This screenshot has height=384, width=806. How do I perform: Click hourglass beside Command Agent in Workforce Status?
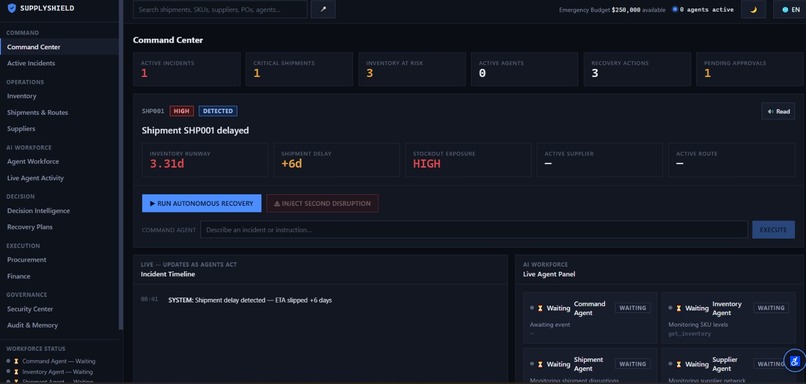tap(16, 361)
